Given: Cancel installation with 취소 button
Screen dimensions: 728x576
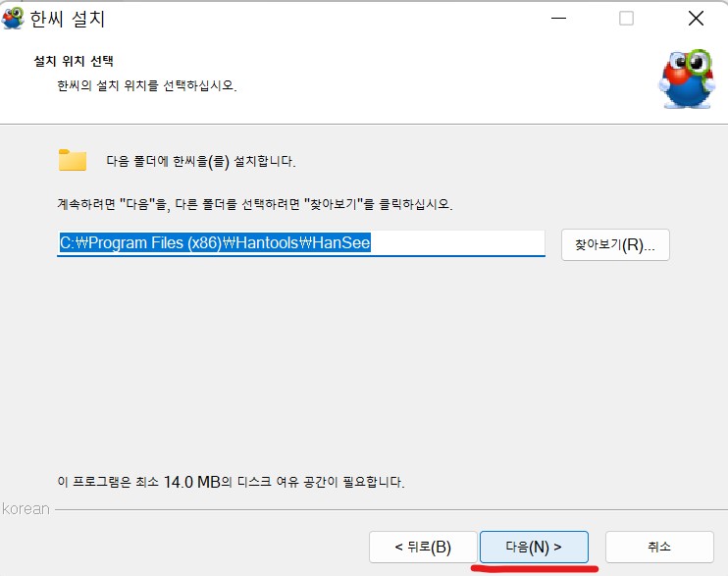Looking at the screenshot, I should coord(659,547).
